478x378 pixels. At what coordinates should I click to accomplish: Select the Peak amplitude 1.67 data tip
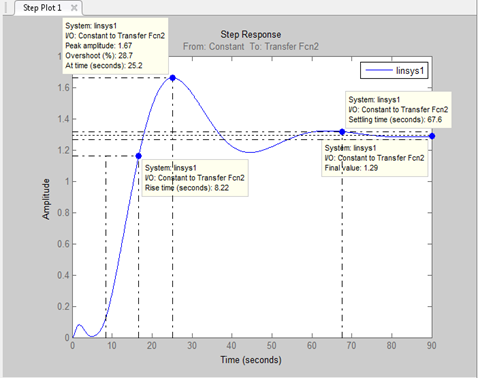tap(115, 46)
